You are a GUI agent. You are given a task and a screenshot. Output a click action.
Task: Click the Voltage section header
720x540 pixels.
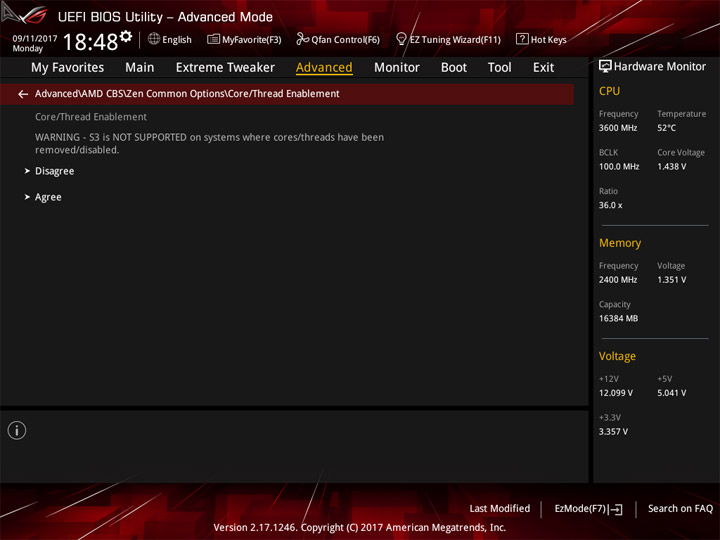(x=617, y=356)
